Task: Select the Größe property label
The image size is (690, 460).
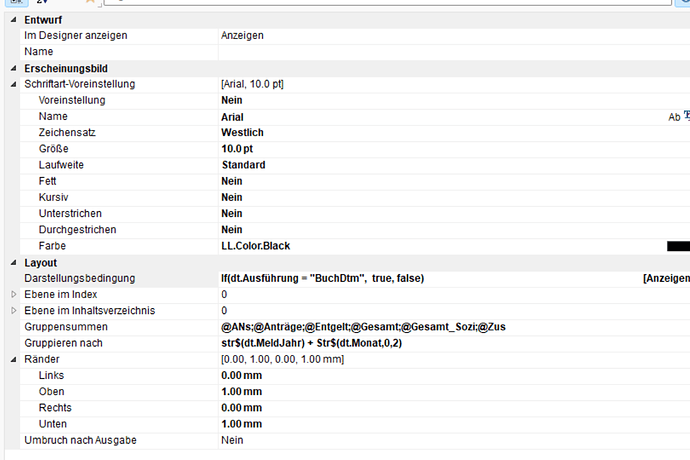Action: tap(54, 149)
